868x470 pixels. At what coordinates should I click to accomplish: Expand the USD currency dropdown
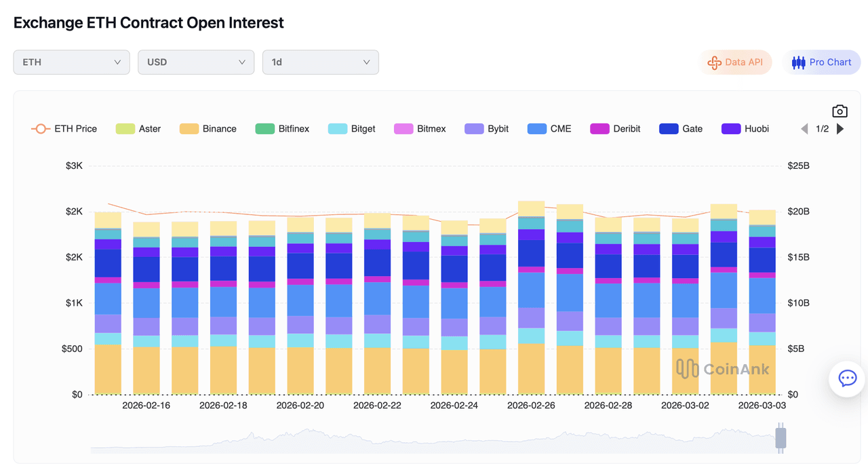pos(196,62)
